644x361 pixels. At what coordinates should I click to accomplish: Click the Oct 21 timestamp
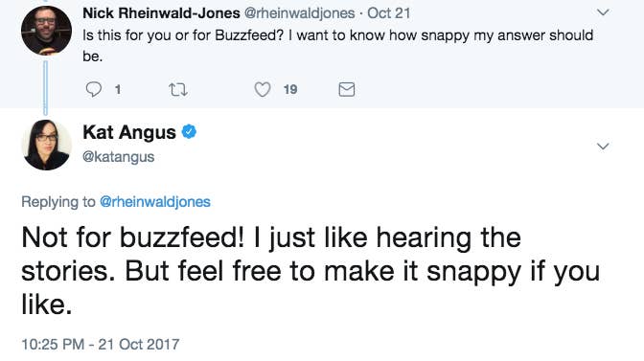(388, 13)
